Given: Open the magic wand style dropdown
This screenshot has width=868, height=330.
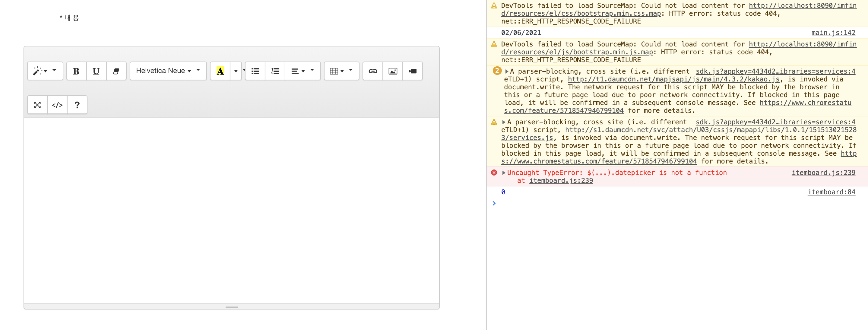Looking at the screenshot, I should click(x=45, y=71).
